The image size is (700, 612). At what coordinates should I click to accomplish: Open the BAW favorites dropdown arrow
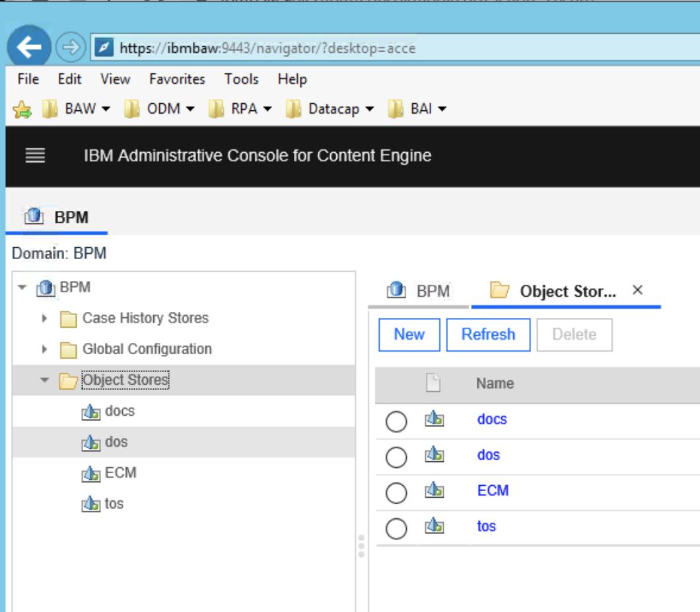point(106,109)
